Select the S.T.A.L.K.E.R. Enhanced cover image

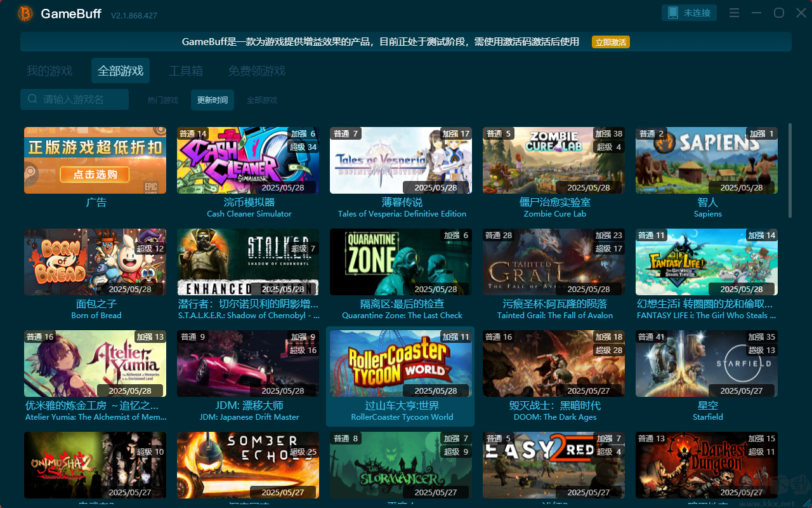(x=248, y=262)
